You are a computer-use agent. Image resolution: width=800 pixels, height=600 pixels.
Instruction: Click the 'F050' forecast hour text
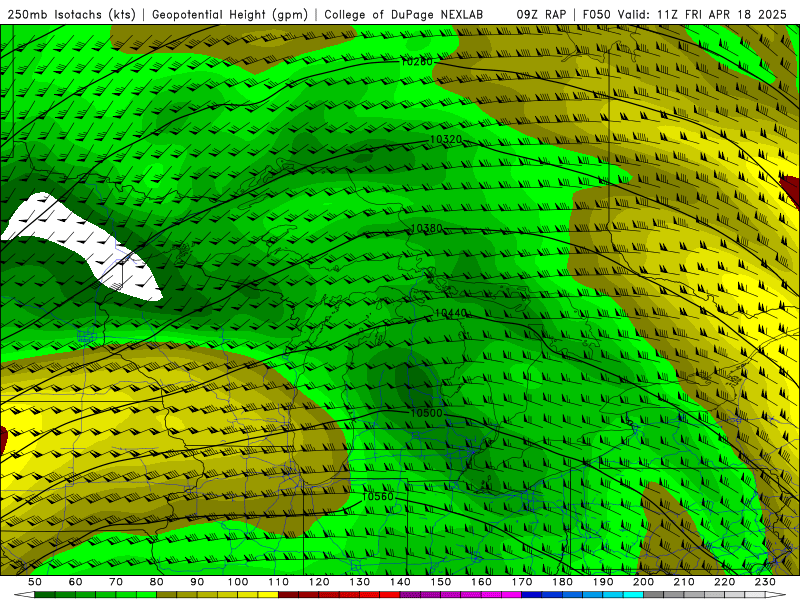click(596, 15)
